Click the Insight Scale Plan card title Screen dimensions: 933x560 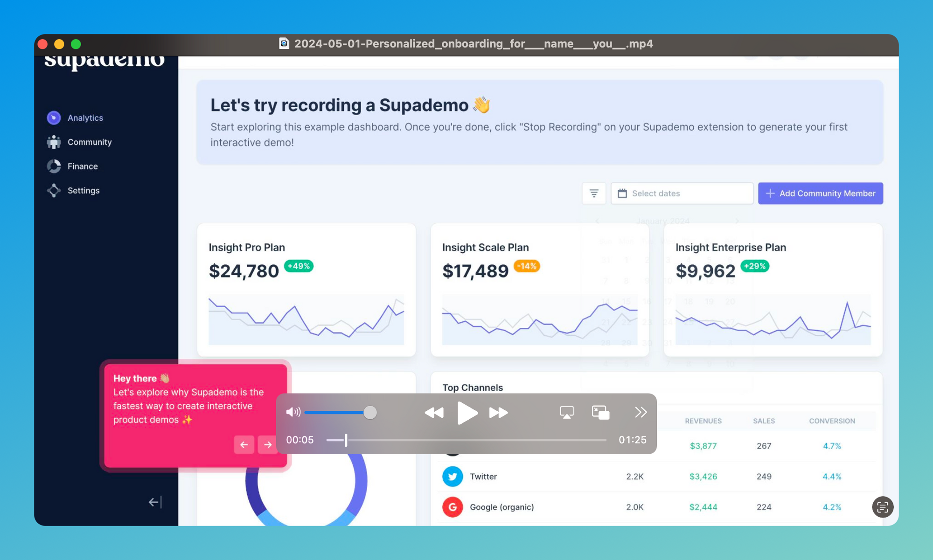(x=485, y=248)
